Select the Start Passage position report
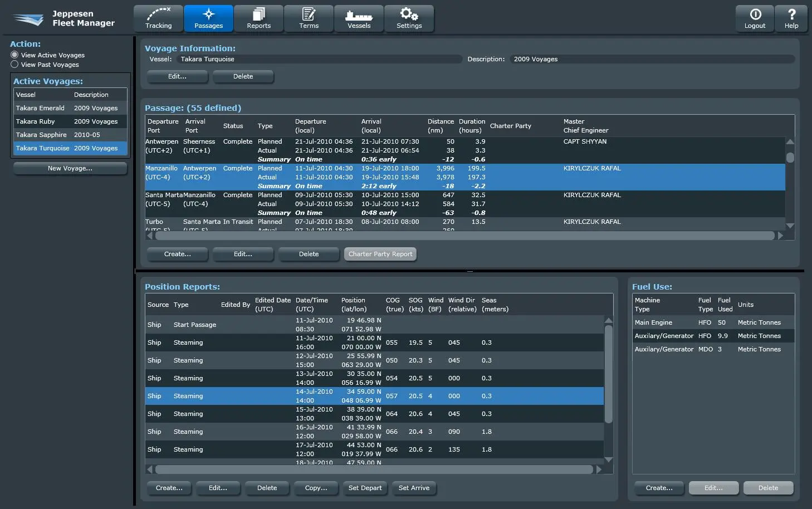Screen dimensions: 812x509 click(x=374, y=325)
